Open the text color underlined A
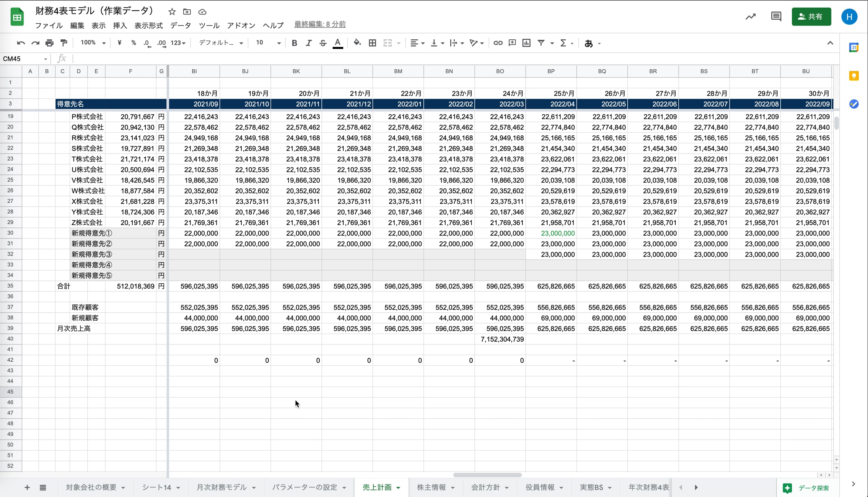The width and height of the screenshot is (868, 497). coord(338,43)
